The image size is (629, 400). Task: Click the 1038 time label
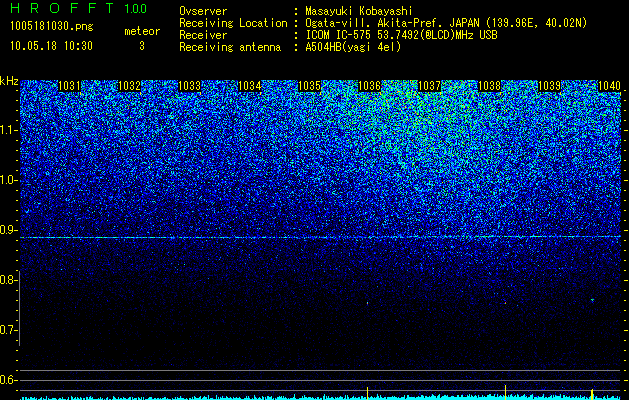490,86
